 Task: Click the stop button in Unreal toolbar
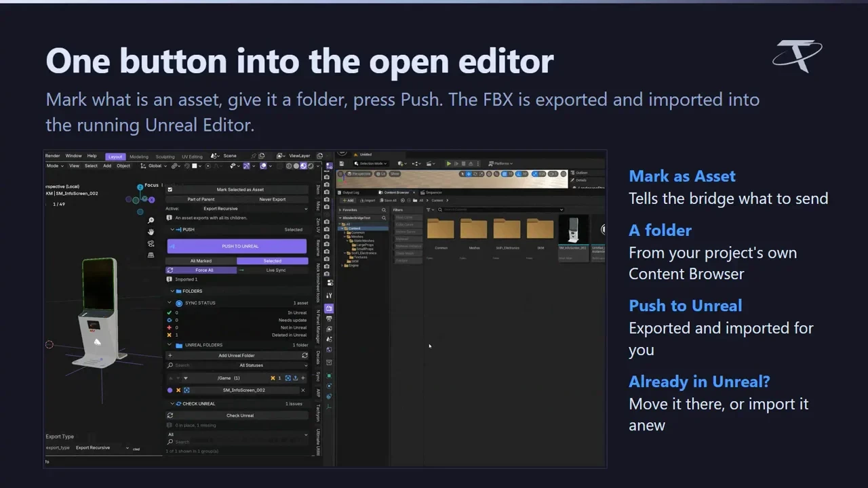click(x=462, y=163)
